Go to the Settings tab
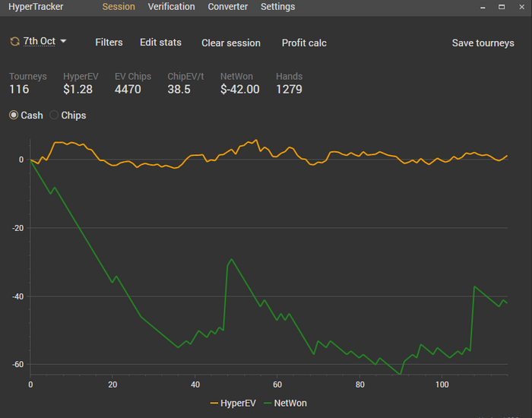This screenshot has width=532, height=418. tap(278, 7)
